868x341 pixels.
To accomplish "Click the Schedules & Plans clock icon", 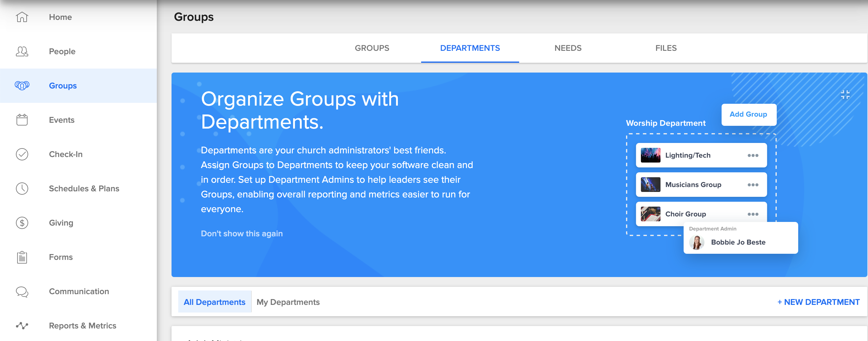I will (22, 189).
